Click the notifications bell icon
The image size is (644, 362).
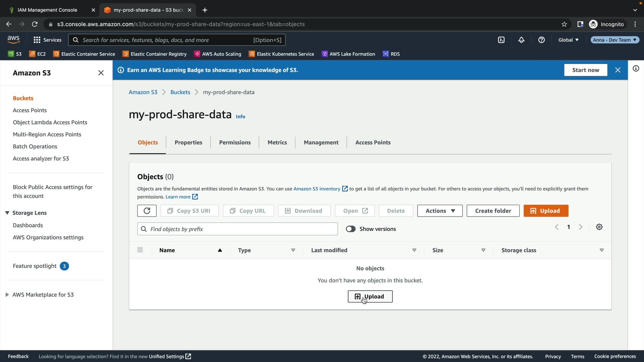pyautogui.click(x=521, y=40)
